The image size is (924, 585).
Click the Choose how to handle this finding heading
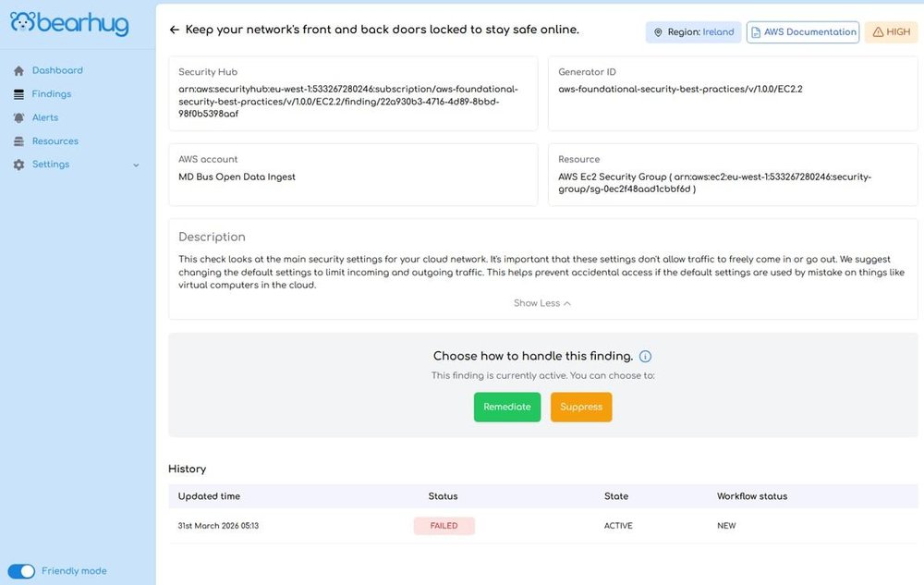[x=533, y=356]
